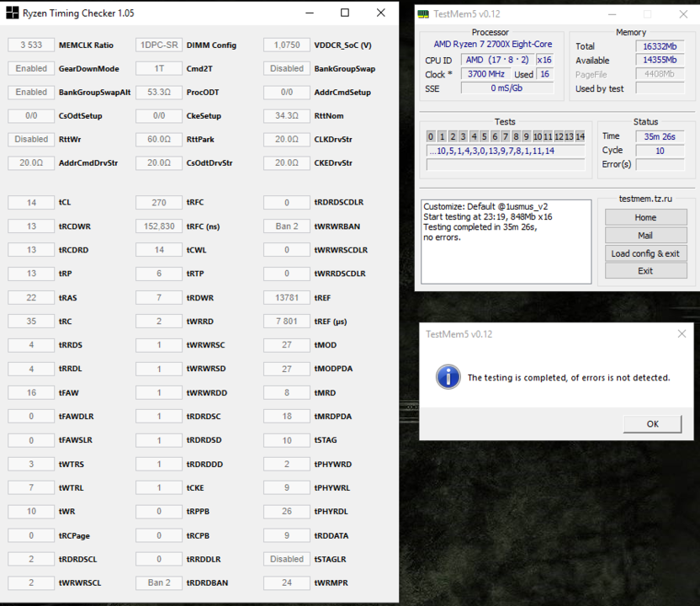The image size is (700, 606).
Task: Maximize the Ryzen Timing Checker window
Action: 345,13
